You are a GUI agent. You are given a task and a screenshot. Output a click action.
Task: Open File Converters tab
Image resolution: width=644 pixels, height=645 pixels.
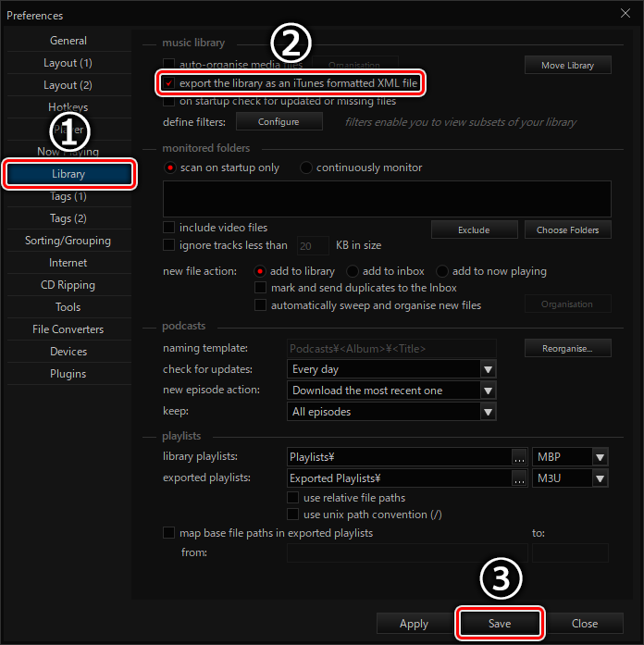pyautogui.click(x=68, y=329)
